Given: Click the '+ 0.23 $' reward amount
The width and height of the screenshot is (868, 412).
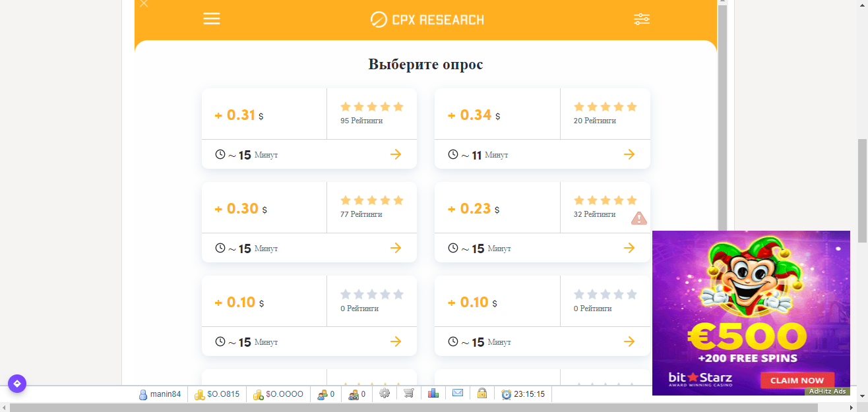Looking at the screenshot, I should pyautogui.click(x=474, y=209).
